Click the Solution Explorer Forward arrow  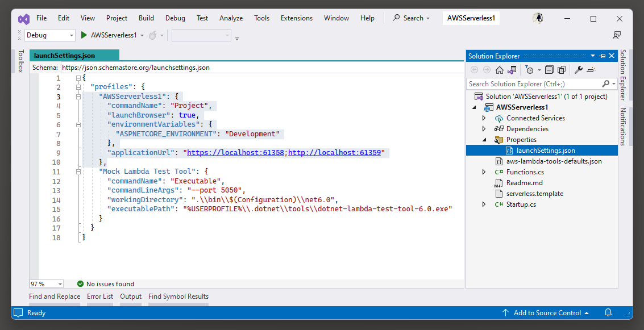pyautogui.click(x=487, y=70)
